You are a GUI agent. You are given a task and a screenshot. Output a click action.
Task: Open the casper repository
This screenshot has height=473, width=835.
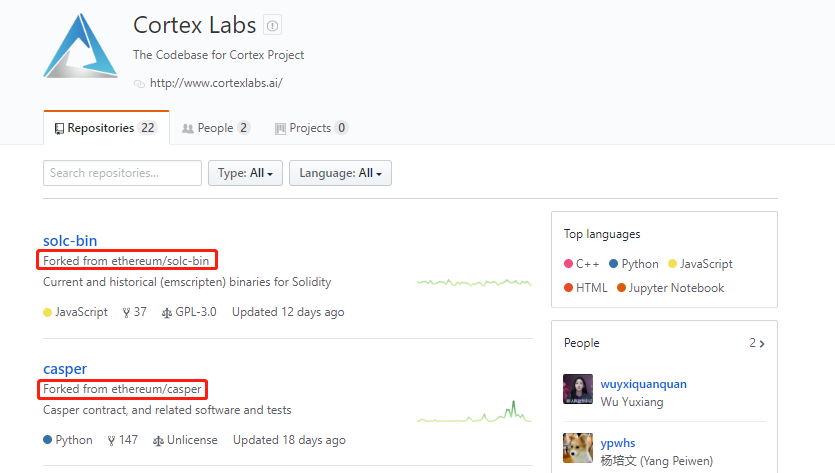65,369
